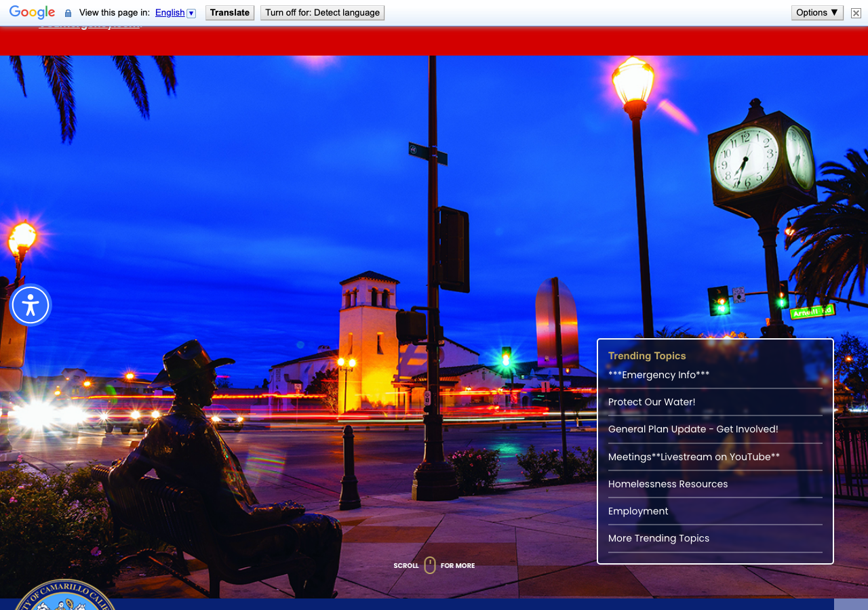Open the English language dropdown arrow
Viewport: 868px width, 610px height.
191,13
